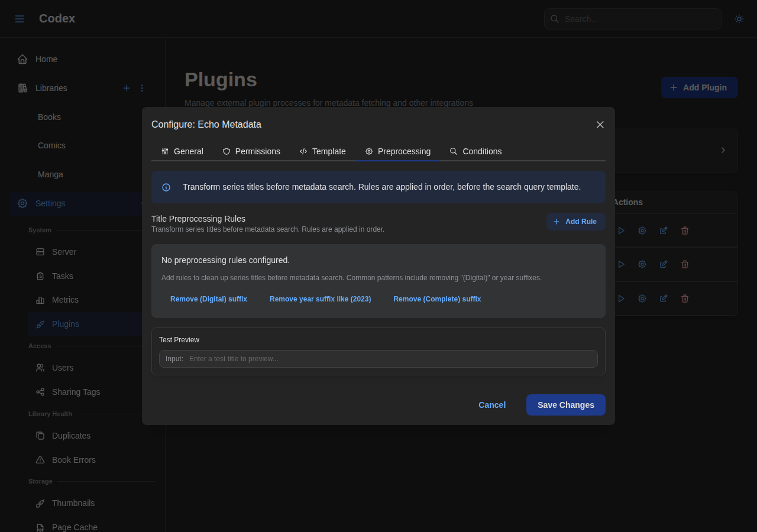Select the Permissions tab
The image size is (757, 532).
point(251,151)
